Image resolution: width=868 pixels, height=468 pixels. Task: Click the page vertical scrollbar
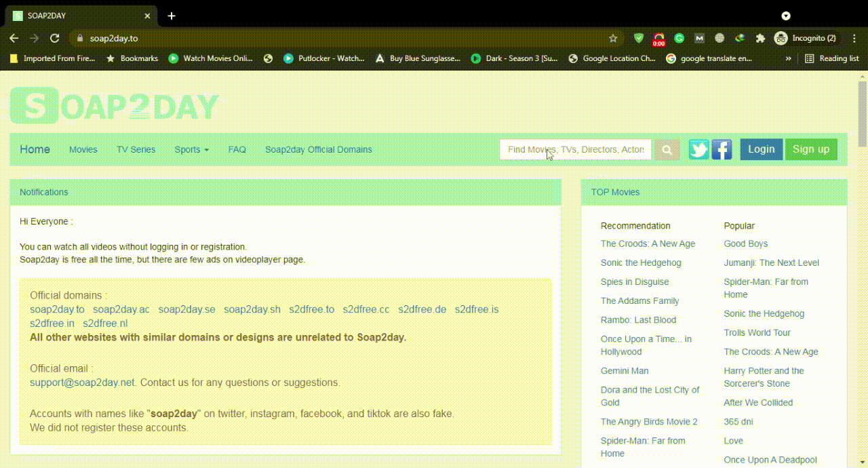click(x=862, y=114)
